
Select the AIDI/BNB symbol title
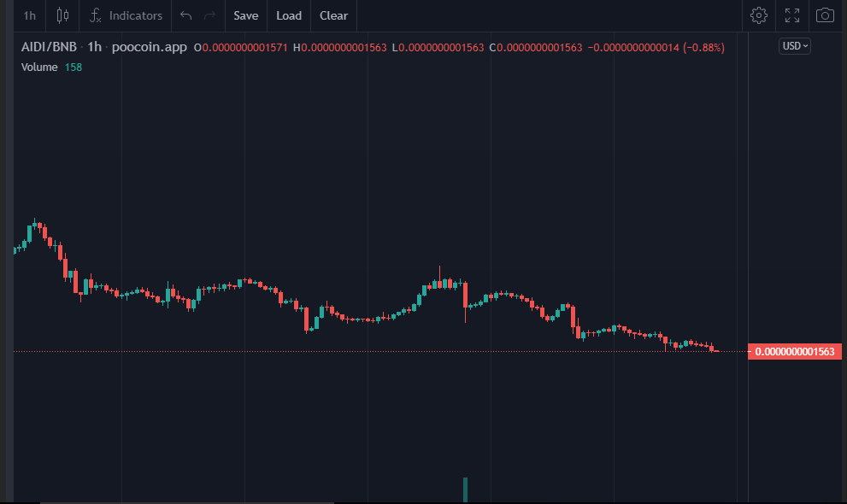(x=50, y=47)
